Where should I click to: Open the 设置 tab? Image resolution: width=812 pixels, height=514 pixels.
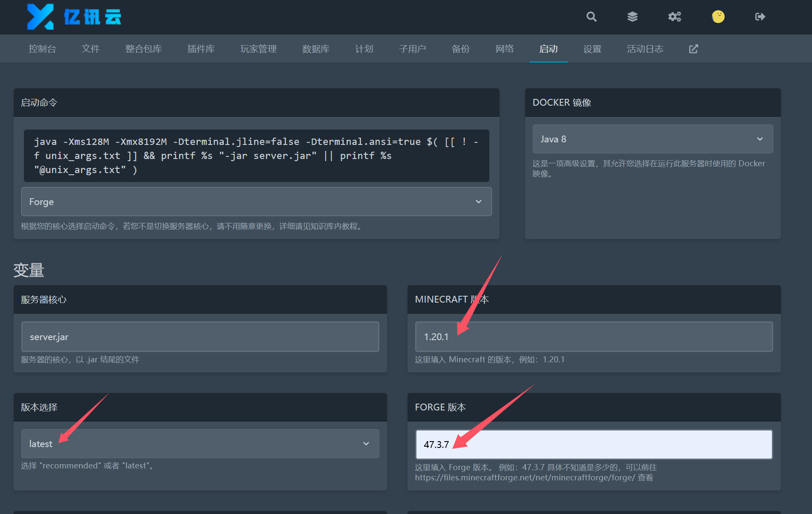(x=592, y=49)
